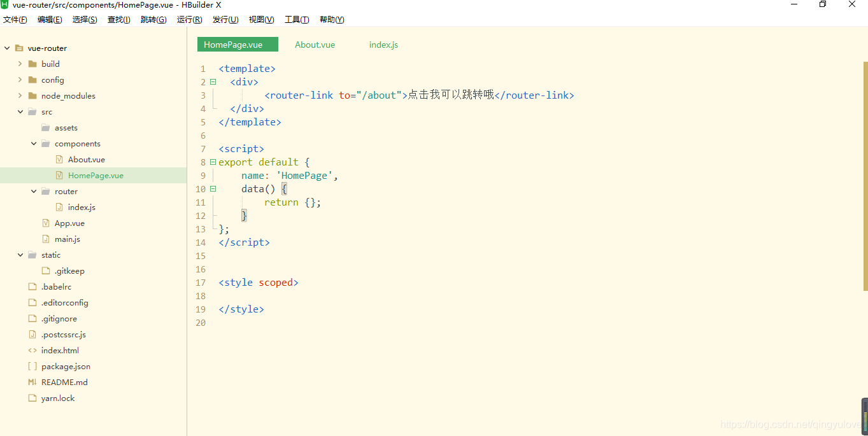The width and height of the screenshot is (868, 436).
Task: Open App.vue in the file tree
Action: click(69, 223)
